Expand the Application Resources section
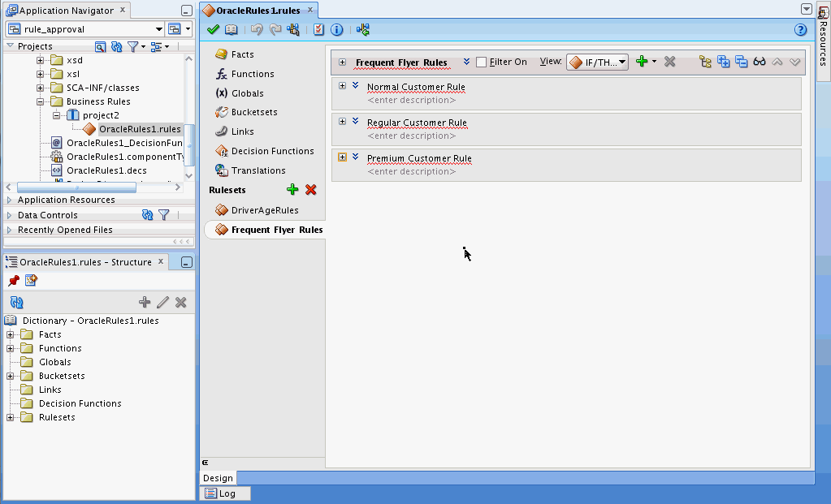This screenshot has width=831, height=504. click(x=9, y=200)
